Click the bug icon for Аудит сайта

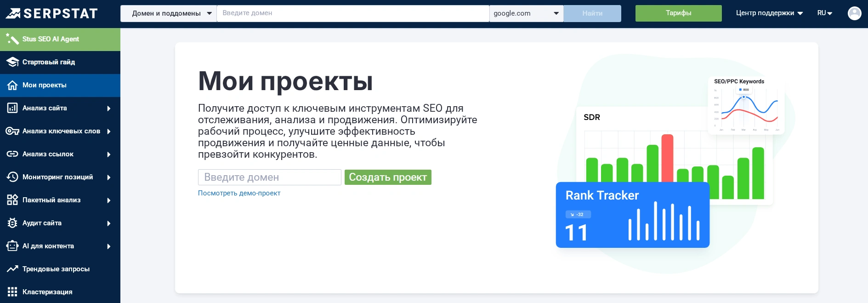[12, 223]
